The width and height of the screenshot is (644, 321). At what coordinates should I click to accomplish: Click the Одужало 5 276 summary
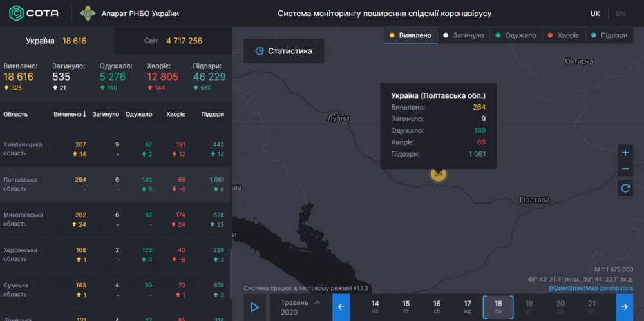pos(116,77)
